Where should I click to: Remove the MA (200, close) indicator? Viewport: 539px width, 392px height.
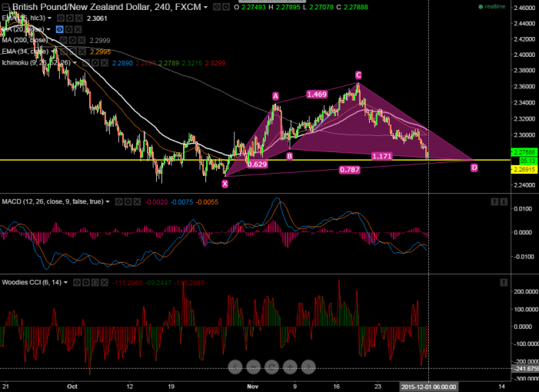(82, 41)
